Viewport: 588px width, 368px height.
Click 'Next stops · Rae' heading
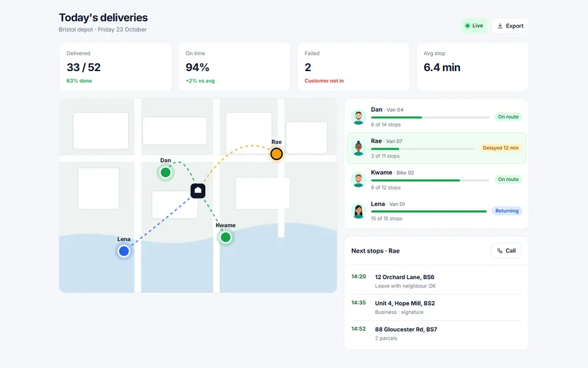375,251
